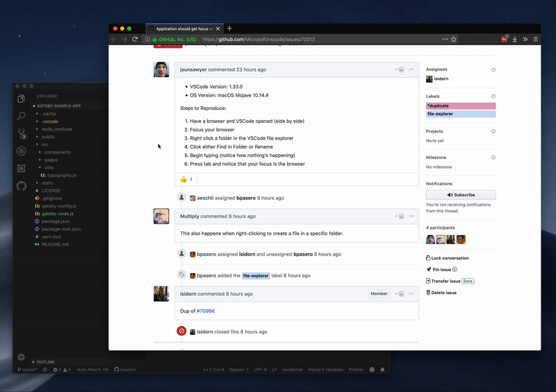Open gatsby-node.js in VSCode explorer
556x392 pixels.
[58, 213]
